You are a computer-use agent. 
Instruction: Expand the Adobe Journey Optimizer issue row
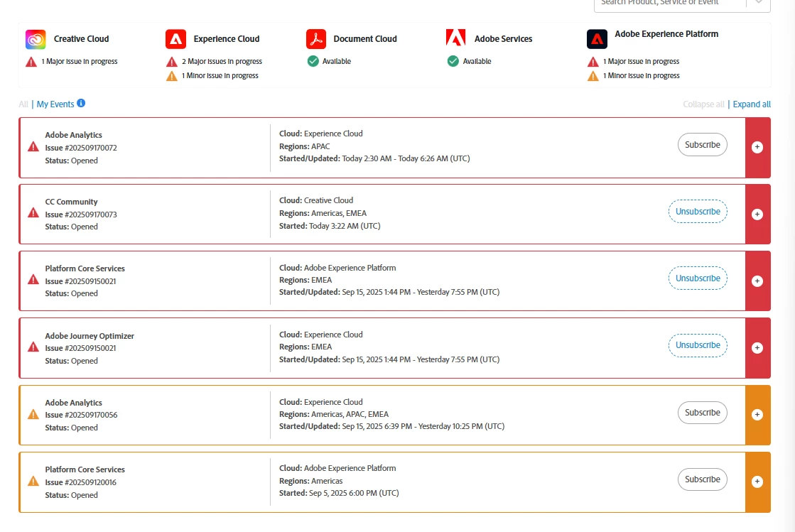757,347
